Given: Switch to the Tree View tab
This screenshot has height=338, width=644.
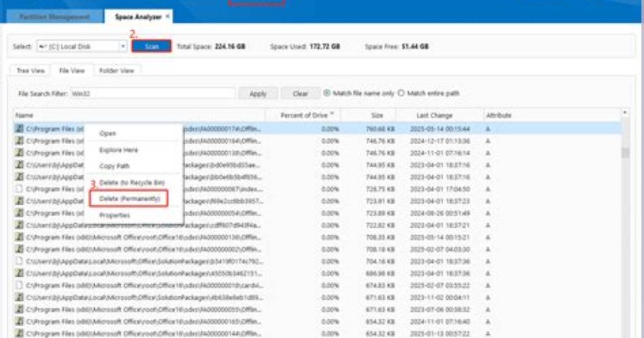Looking at the screenshot, I should [30, 71].
